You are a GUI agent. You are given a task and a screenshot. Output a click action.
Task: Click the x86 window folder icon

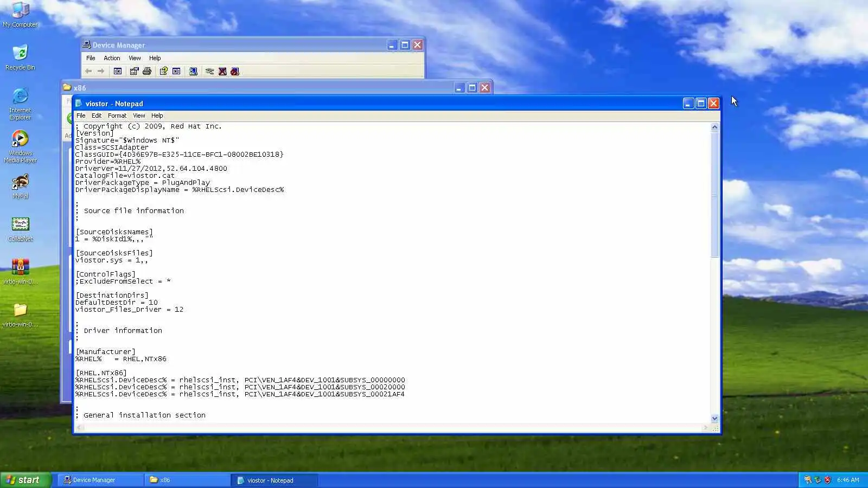67,87
